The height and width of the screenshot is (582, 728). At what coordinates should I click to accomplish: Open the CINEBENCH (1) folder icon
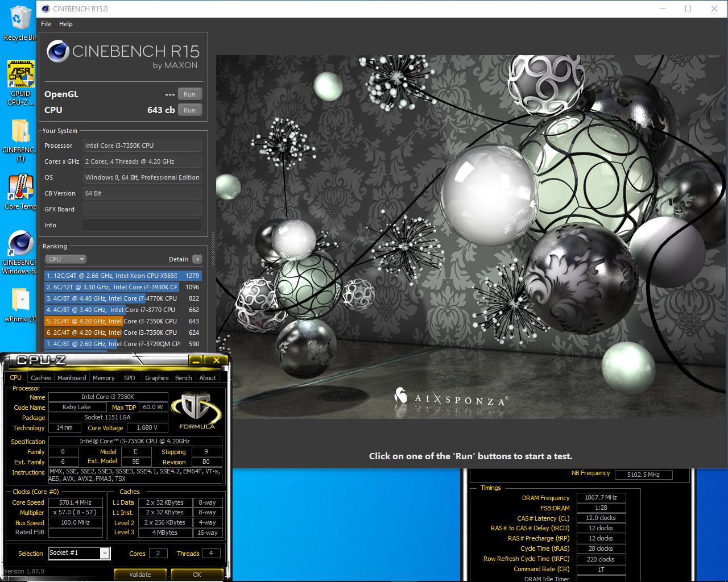click(20, 140)
